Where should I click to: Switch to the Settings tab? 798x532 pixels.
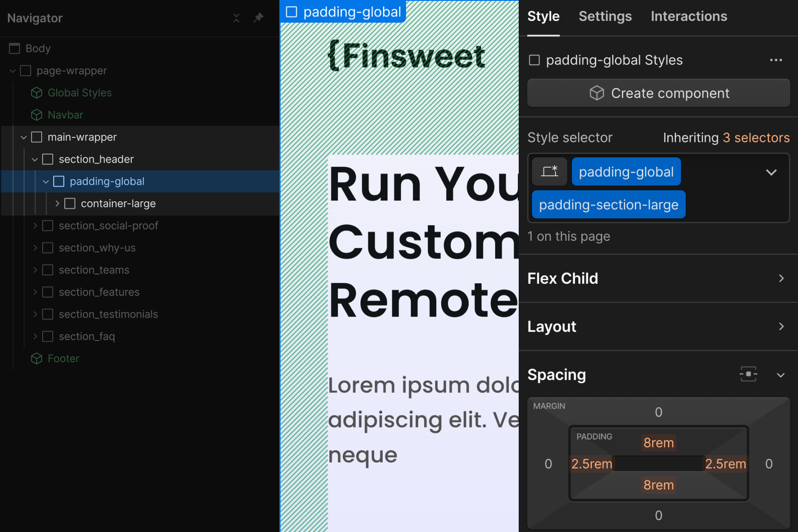click(x=605, y=16)
